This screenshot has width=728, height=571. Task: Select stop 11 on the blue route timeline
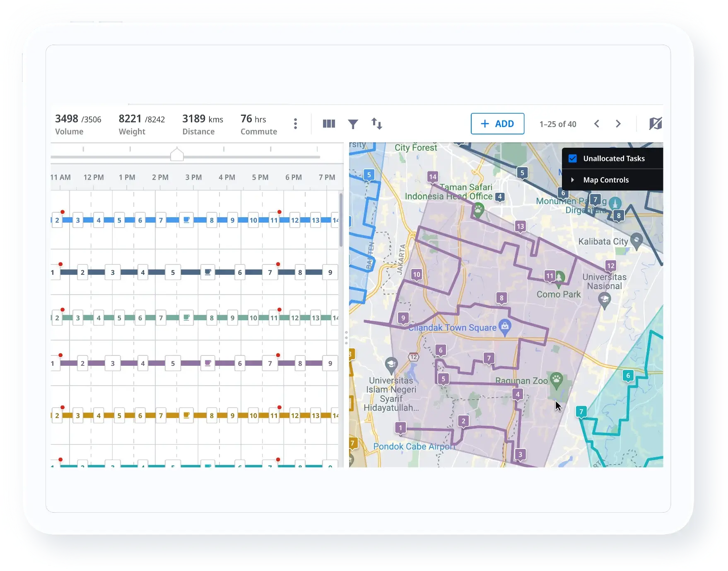pos(273,220)
